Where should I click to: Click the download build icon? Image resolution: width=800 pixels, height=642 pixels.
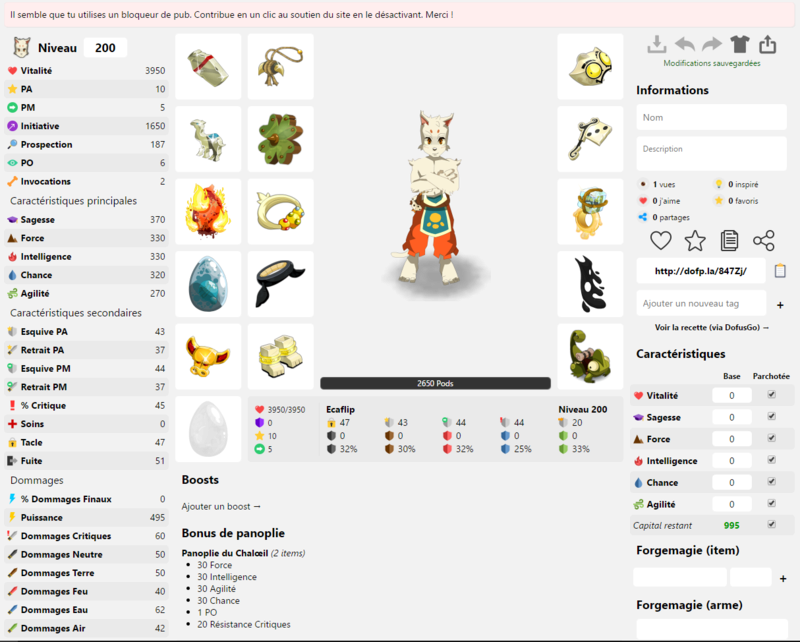(x=657, y=45)
